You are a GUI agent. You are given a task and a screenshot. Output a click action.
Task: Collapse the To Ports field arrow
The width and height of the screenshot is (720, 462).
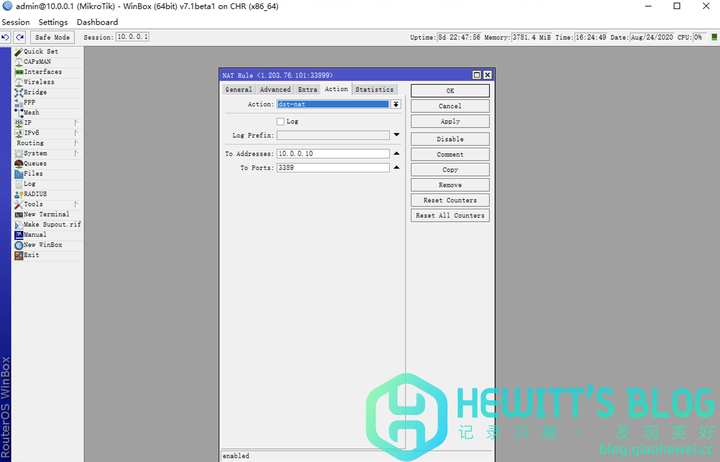click(396, 168)
